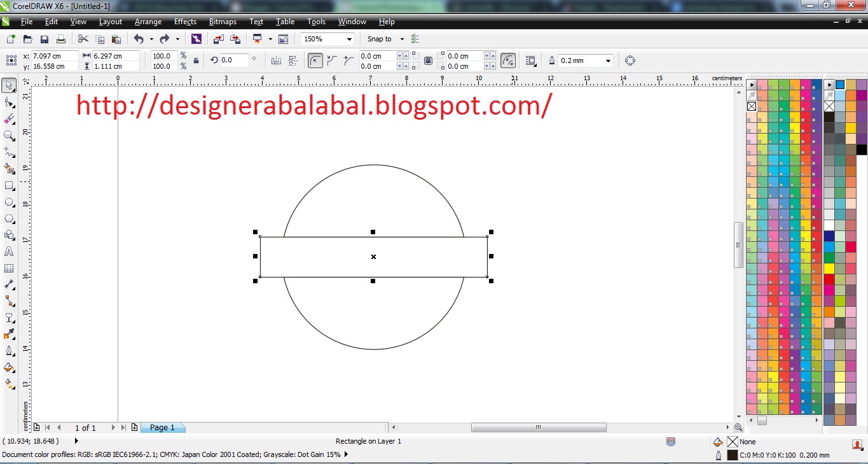Screen dimensions: 868x464
Task: Open the application launcher dropdown arrow
Action: pos(270,39)
